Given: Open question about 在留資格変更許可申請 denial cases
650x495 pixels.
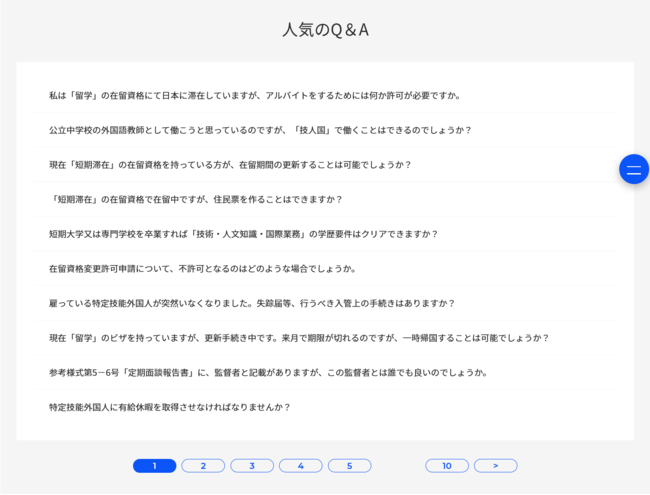Looking at the screenshot, I should click(202, 269).
